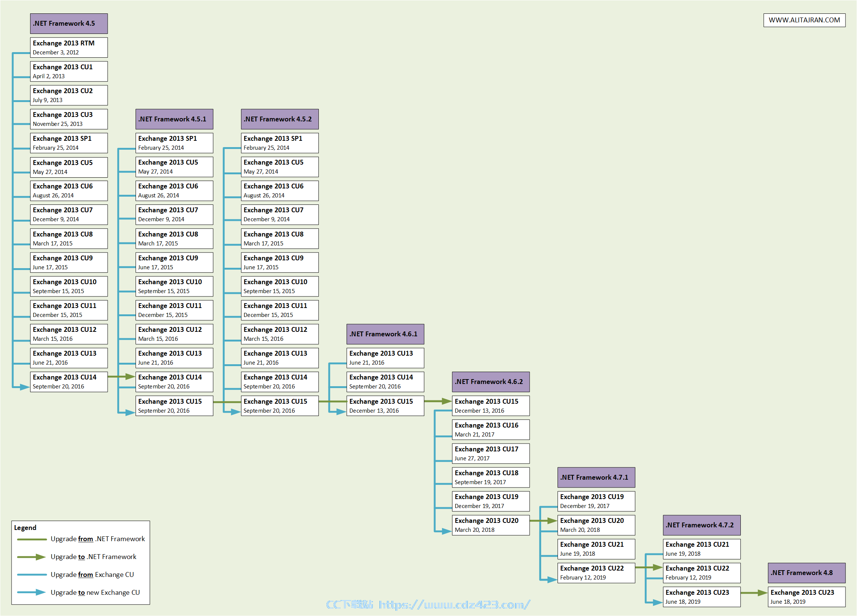Click Exchange 2013 CU20 under .NET Framework 4.6.2

point(491,525)
